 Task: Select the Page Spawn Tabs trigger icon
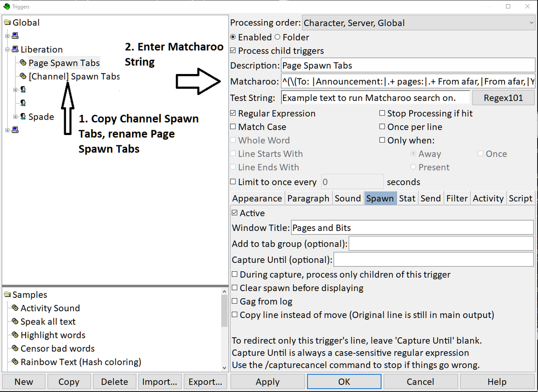coord(22,63)
